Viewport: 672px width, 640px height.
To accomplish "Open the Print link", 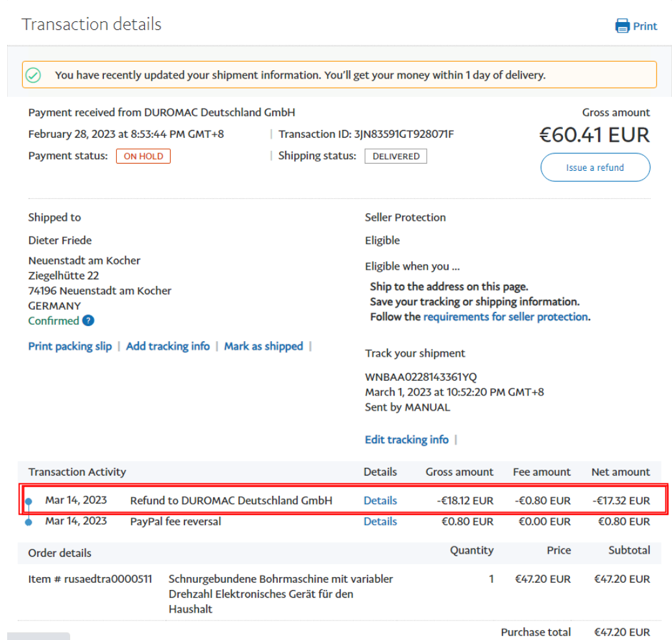I will point(645,26).
